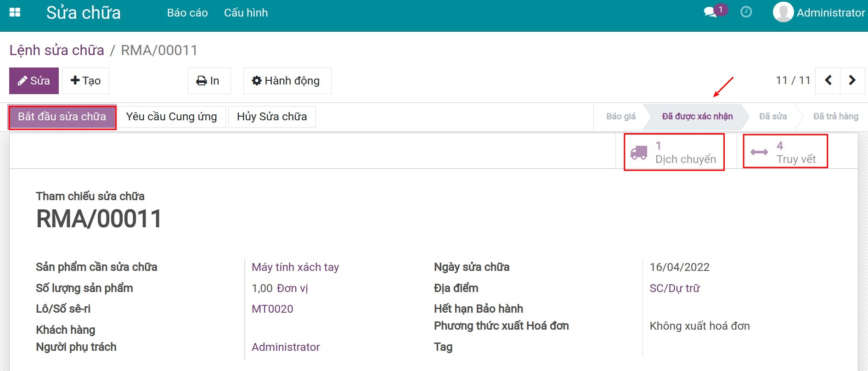Open the In print dropdown
The image size is (868, 371).
click(x=209, y=81)
